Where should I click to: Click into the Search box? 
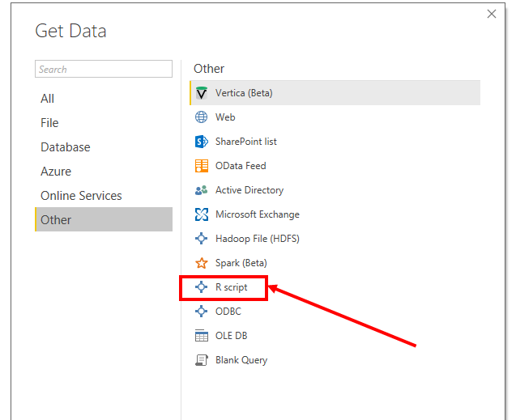click(x=104, y=70)
